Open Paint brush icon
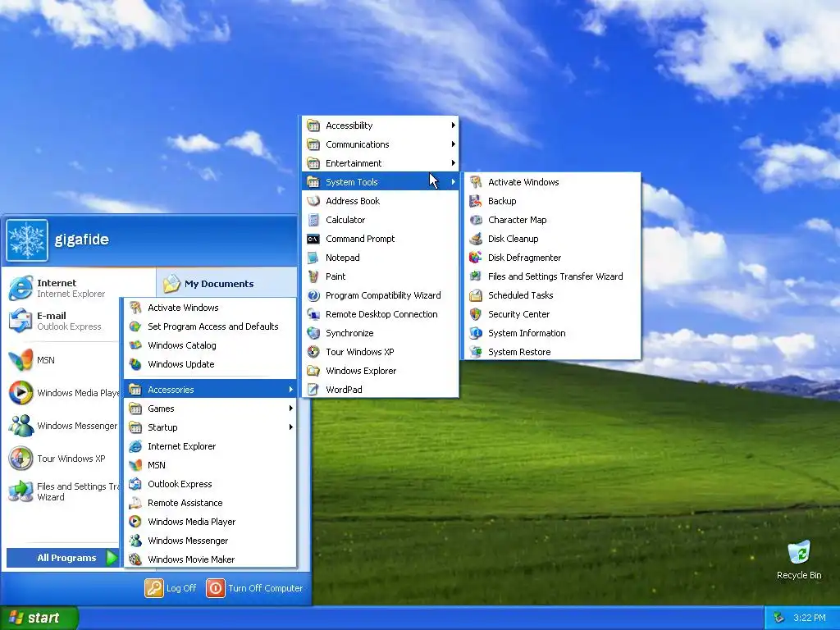Image resolution: width=840 pixels, height=630 pixels. coord(313,276)
